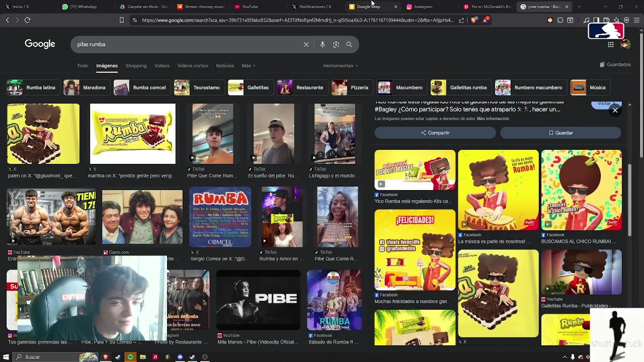Open the browser hamburger menu

[636, 20]
